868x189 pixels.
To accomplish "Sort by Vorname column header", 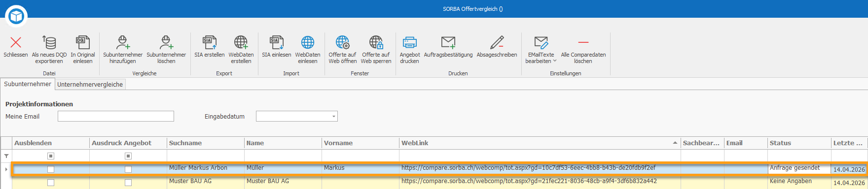I will (x=361, y=143).
